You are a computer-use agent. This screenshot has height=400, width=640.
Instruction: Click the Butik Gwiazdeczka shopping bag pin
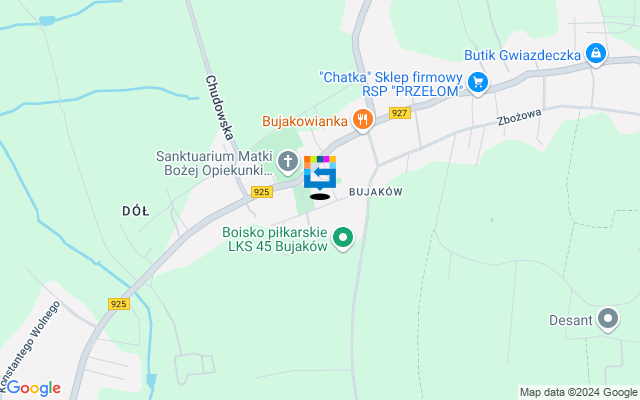[596, 54]
